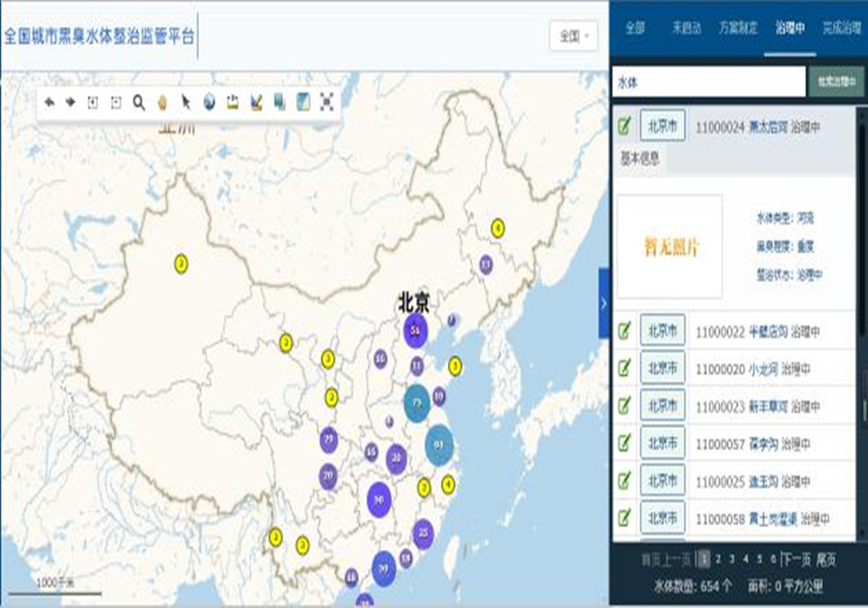
Task: Click the green search button beside input
Action: tap(836, 82)
